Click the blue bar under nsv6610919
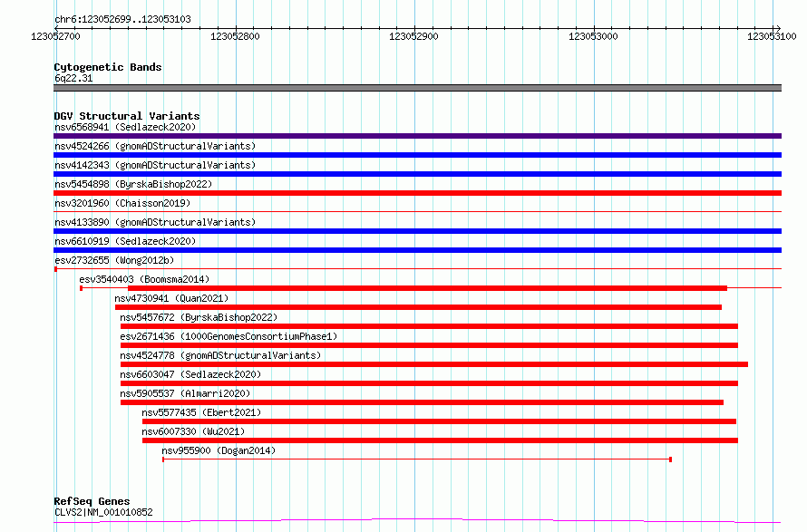The width and height of the screenshot is (807, 532). pyautogui.click(x=417, y=250)
